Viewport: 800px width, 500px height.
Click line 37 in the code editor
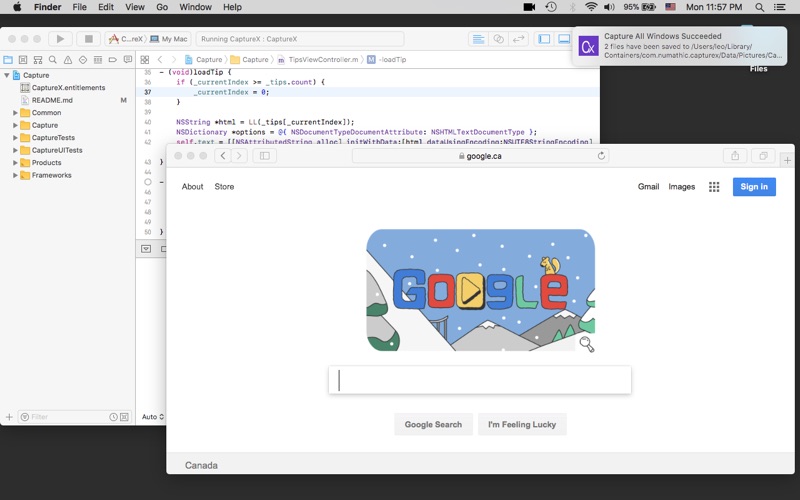(367, 92)
